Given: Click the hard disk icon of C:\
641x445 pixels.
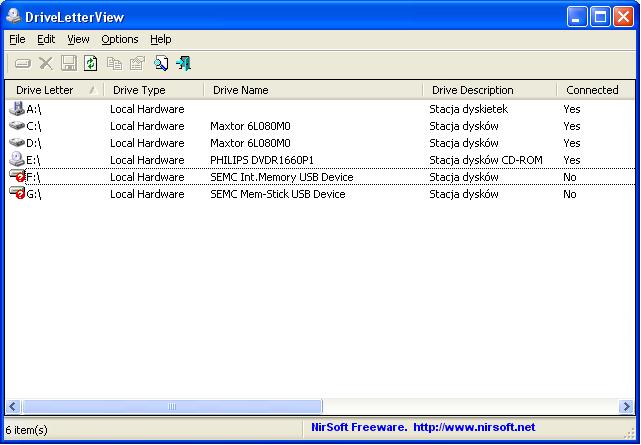Looking at the screenshot, I should click(17, 125).
